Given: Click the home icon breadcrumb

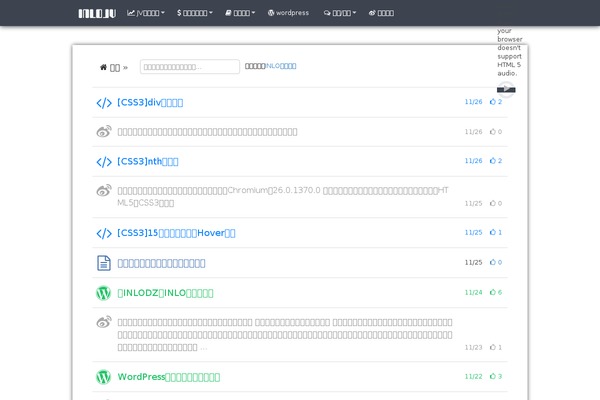Looking at the screenshot, I should (x=103, y=67).
